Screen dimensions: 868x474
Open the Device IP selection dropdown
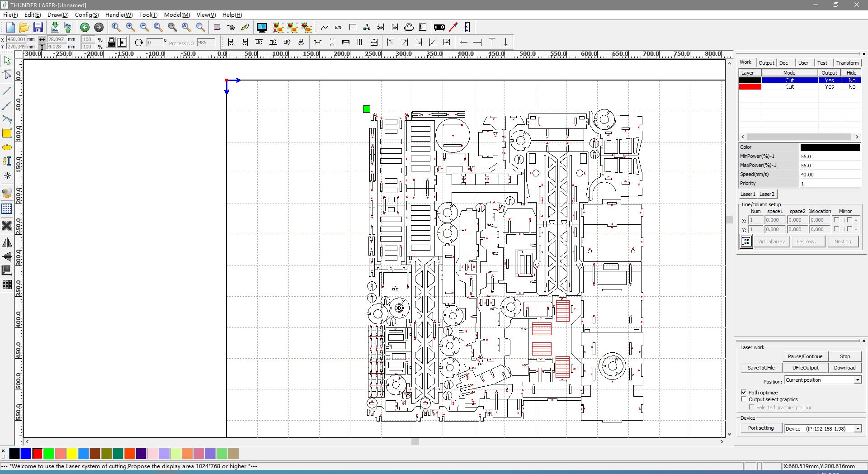[x=858, y=429]
